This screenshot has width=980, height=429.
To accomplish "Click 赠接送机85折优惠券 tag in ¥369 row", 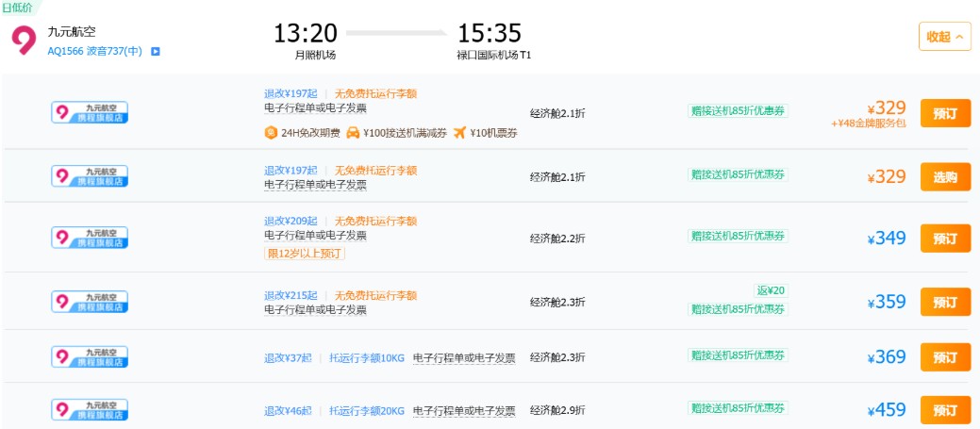I will pos(739,355).
